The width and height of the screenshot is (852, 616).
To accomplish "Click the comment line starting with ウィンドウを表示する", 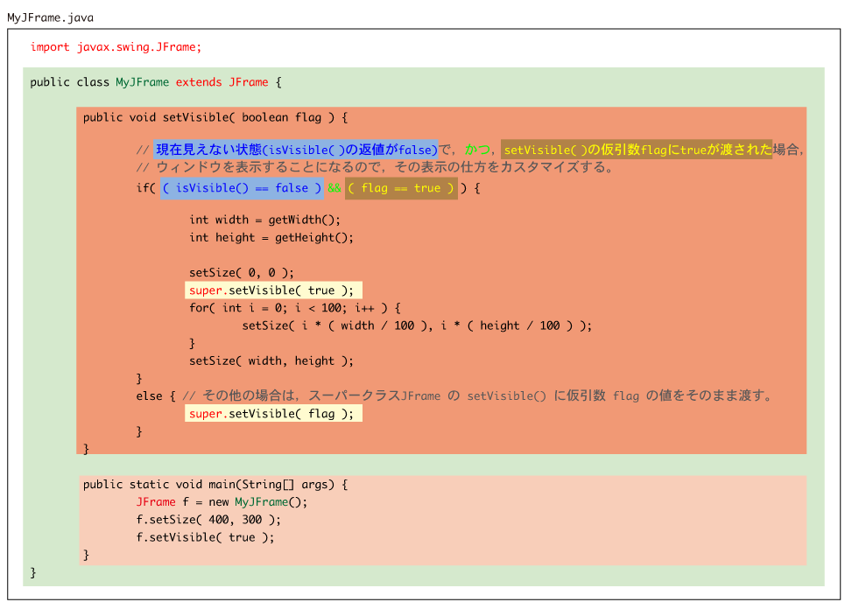I will 375,167.
